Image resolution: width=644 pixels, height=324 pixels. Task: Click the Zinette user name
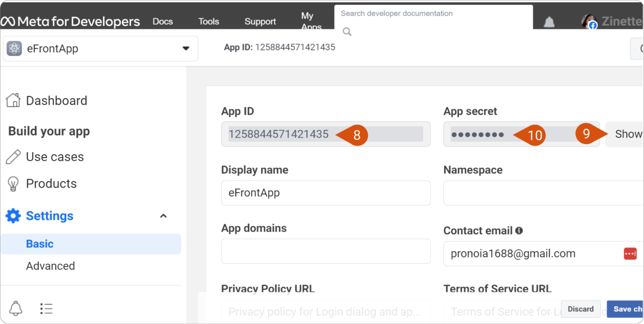pos(622,21)
